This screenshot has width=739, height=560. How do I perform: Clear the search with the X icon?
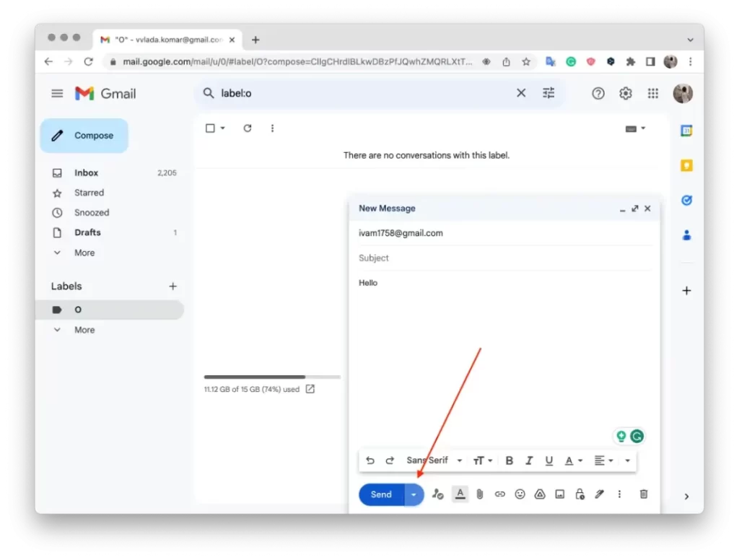[521, 93]
